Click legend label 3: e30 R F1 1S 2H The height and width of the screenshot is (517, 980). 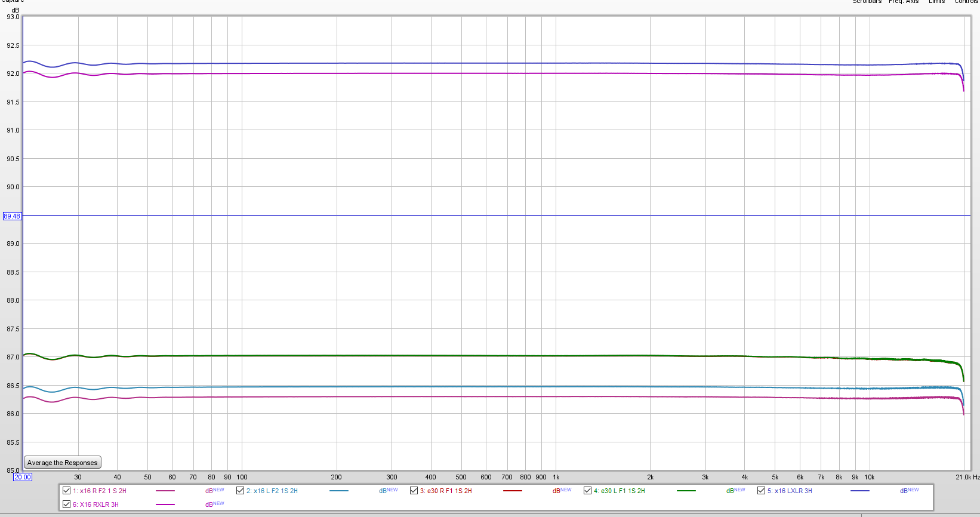[446, 491]
